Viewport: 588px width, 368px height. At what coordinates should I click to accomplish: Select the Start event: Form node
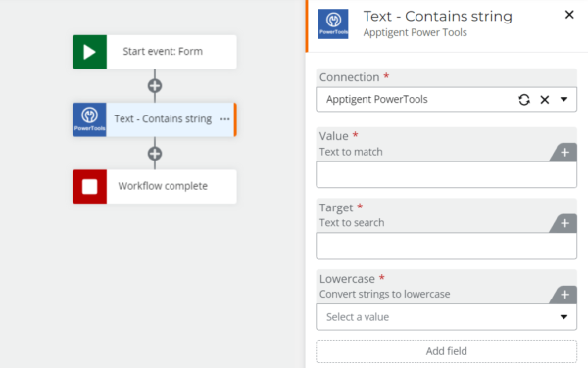tap(155, 52)
